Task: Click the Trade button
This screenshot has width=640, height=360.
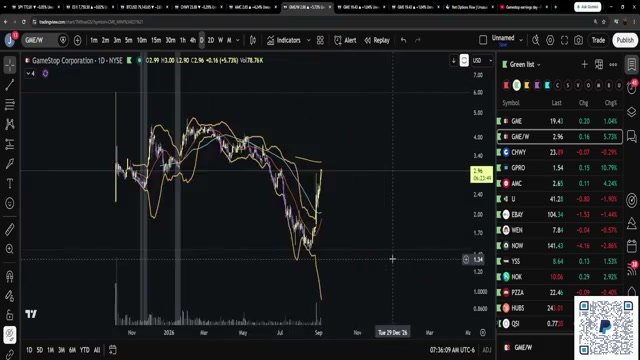Action: (598, 40)
